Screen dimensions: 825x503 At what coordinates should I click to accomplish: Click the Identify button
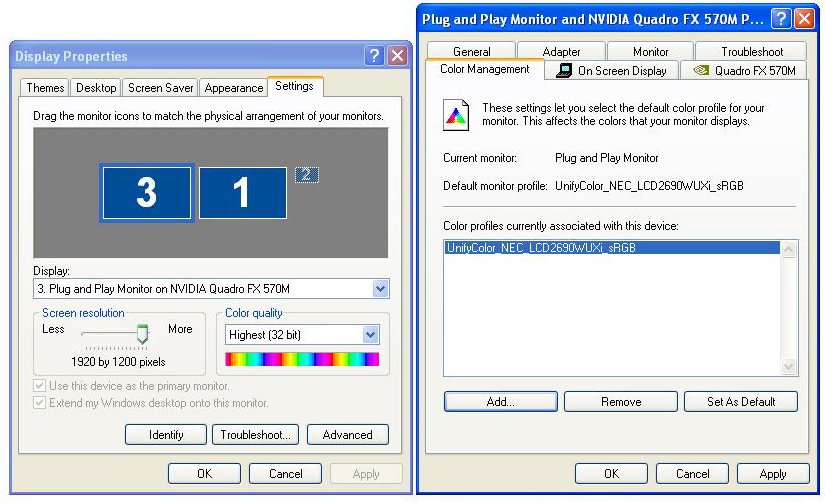[166, 435]
